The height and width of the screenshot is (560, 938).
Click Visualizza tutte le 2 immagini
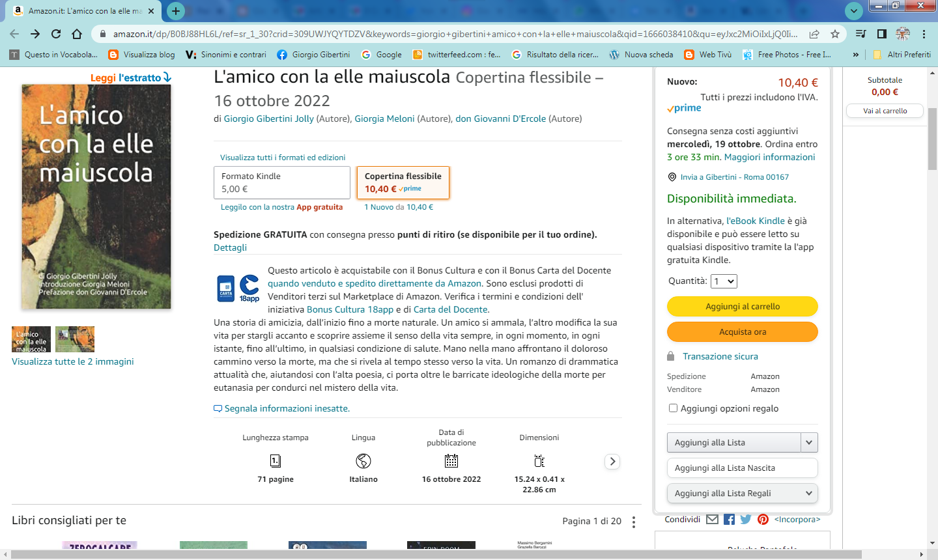point(73,361)
